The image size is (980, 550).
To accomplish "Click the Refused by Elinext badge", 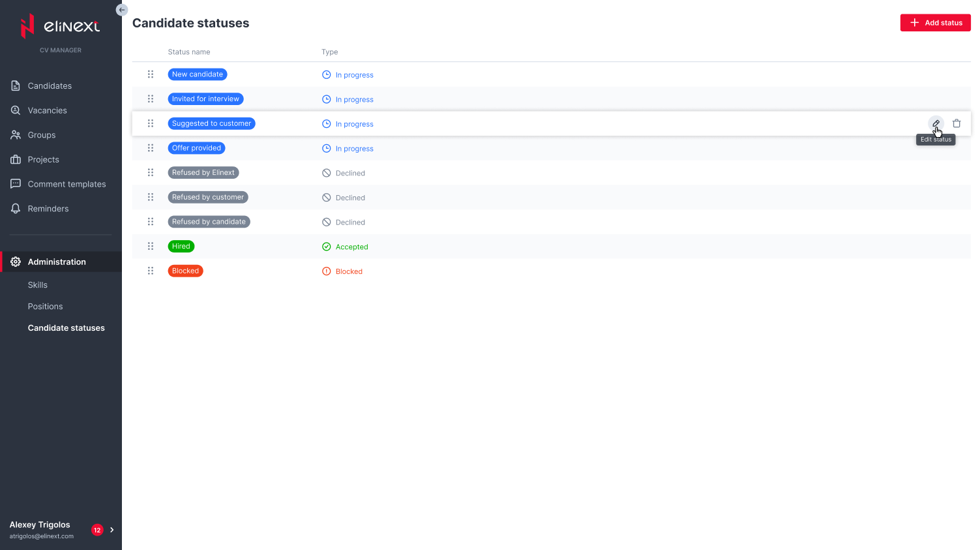I will pos(203,173).
